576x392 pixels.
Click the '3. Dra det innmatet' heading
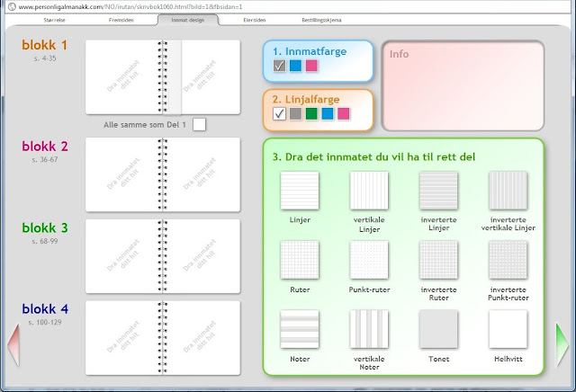point(373,157)
